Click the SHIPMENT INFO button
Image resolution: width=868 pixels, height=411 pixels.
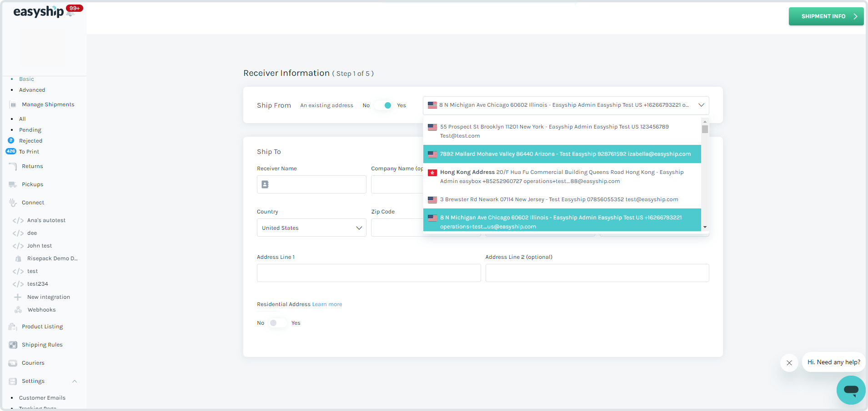(826, 16)
